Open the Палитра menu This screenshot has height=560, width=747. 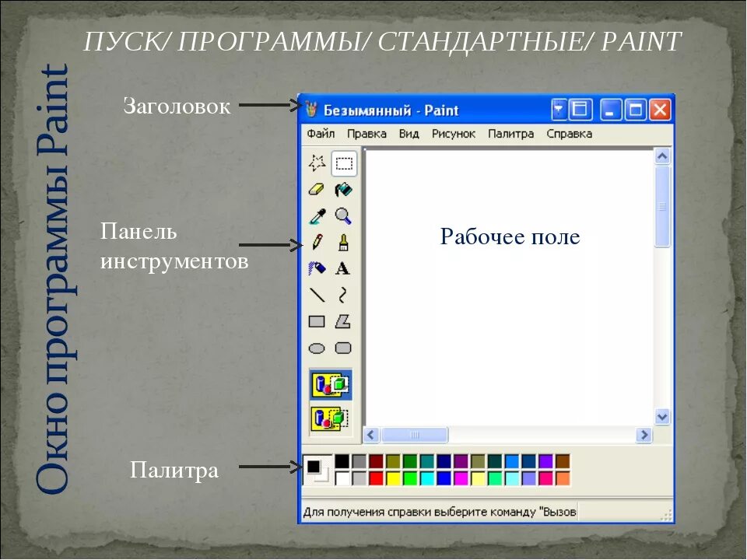(510, 134)
